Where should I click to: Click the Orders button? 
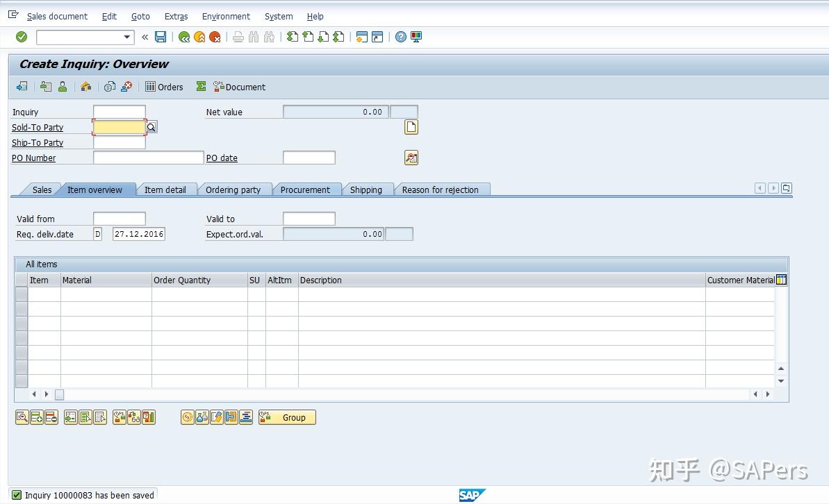pyautogui.click(x=164, y=87)
